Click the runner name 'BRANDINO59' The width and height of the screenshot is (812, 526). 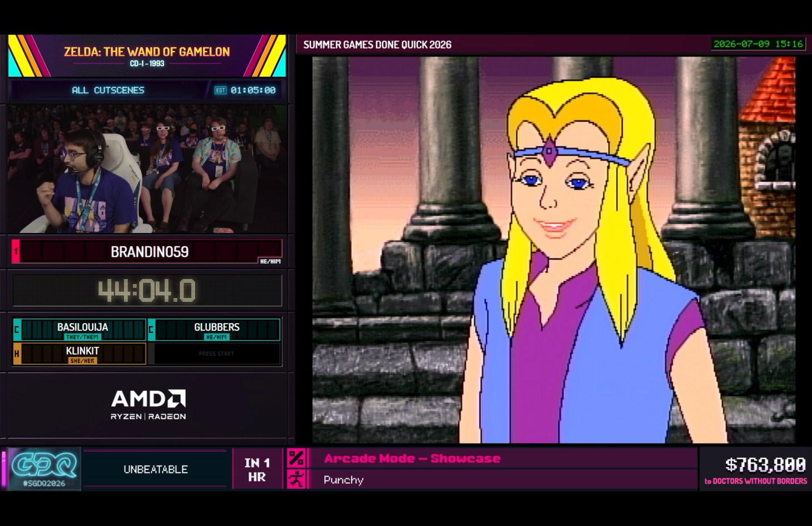(x=150, y=252)
